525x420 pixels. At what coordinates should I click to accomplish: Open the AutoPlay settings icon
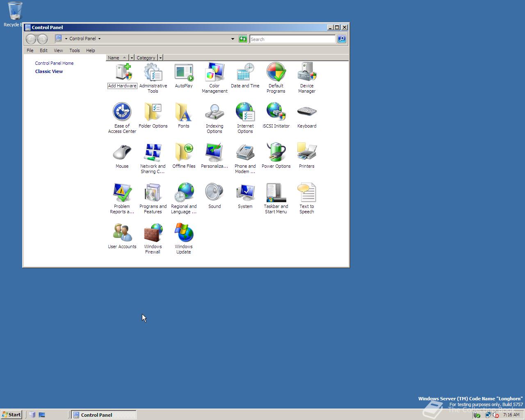(184, 76)
